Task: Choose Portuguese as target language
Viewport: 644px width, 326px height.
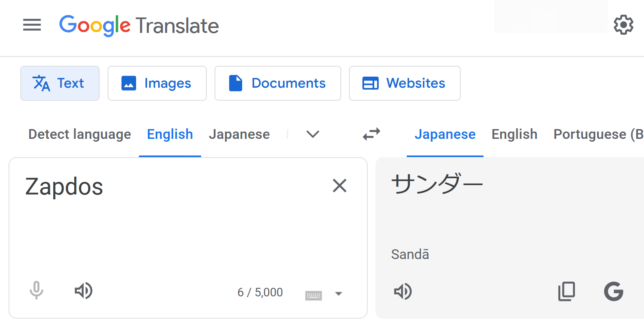Action: [x=597, y=134]
